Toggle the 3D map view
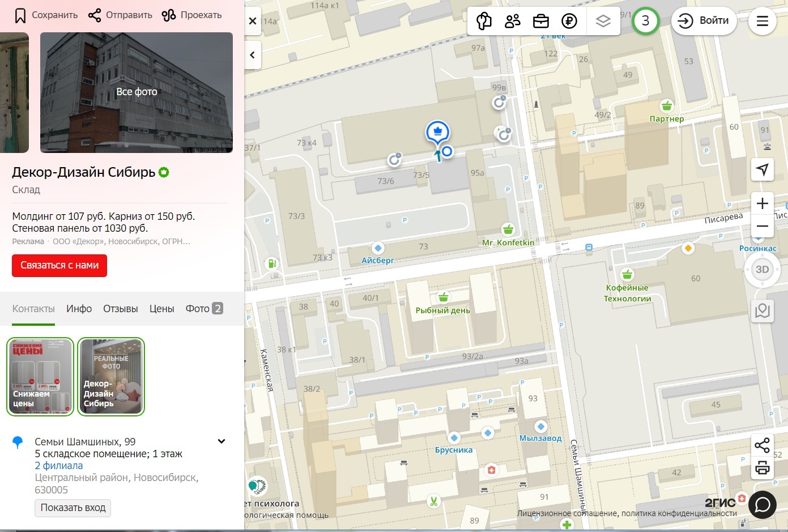788x532 pixels. [763, 270]
